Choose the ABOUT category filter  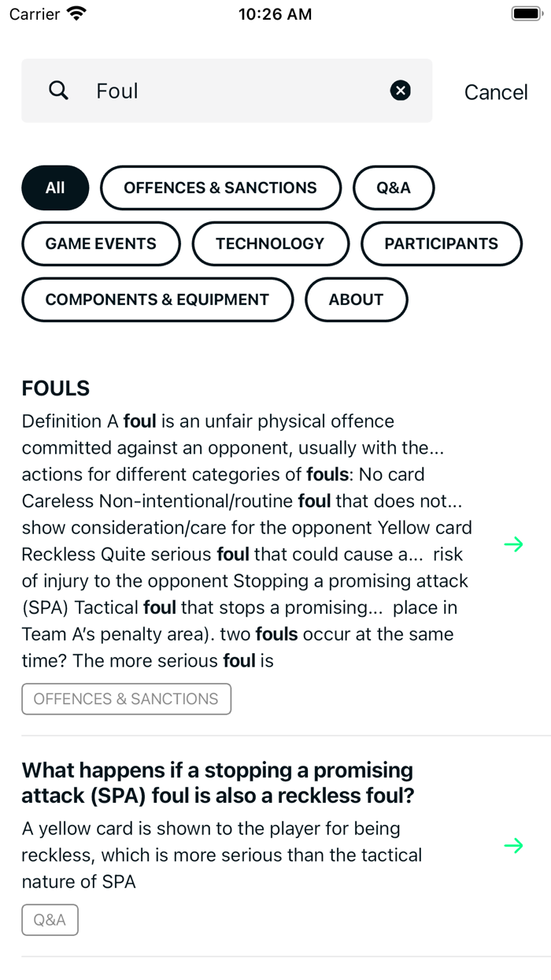356,299
